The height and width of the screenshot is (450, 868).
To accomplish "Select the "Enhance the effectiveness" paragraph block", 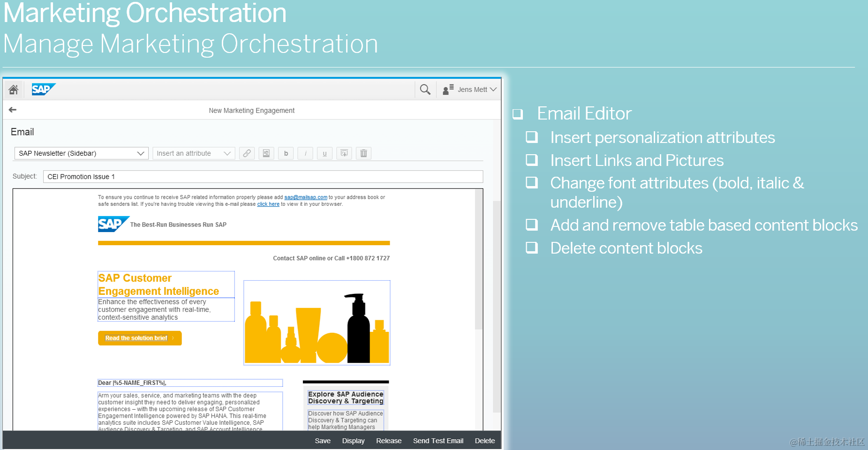I will pos(166,309).
